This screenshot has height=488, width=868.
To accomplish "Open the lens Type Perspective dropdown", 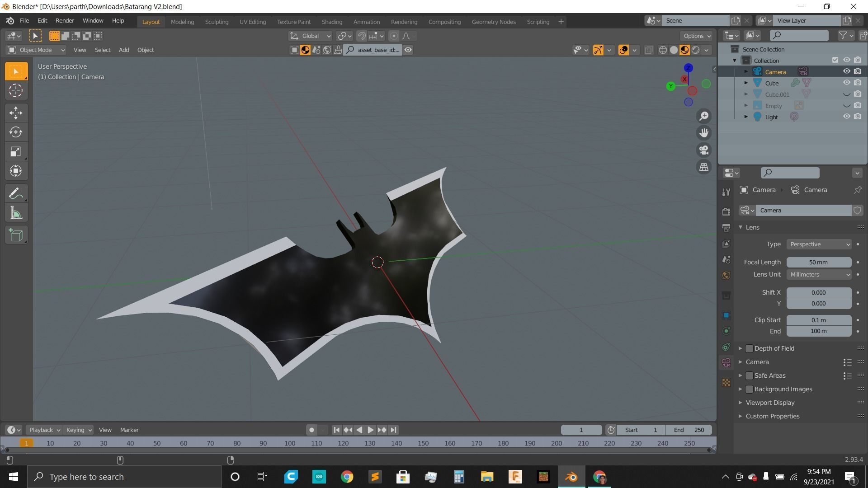I will (819, 244).
